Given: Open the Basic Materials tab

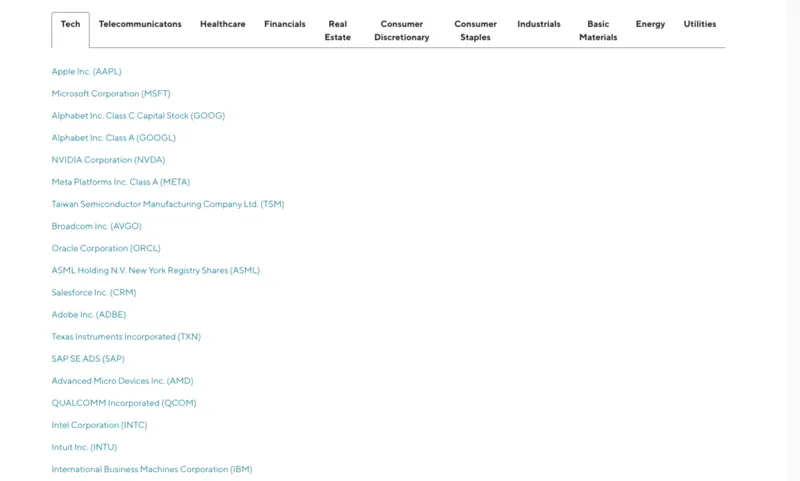Looking at the screenshot, I should pos(598,31).
